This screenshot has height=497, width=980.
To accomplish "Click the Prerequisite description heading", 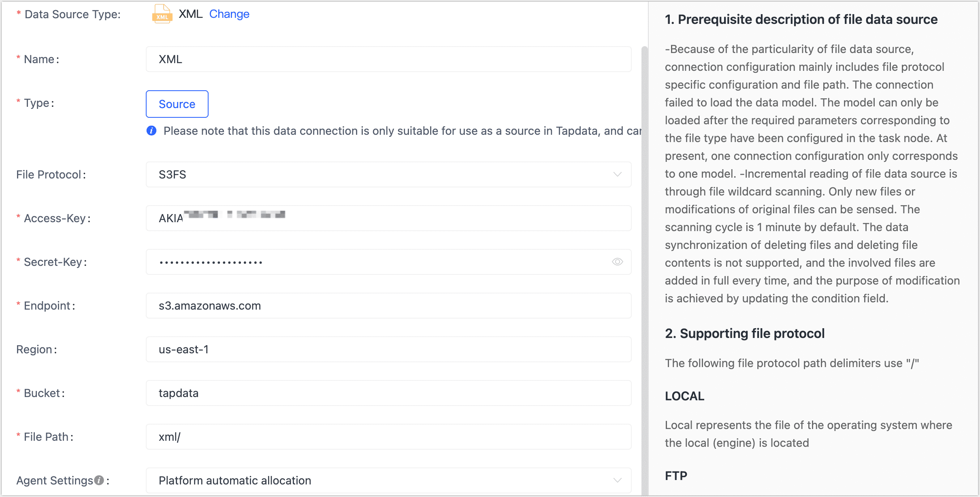I will point(801,19).
